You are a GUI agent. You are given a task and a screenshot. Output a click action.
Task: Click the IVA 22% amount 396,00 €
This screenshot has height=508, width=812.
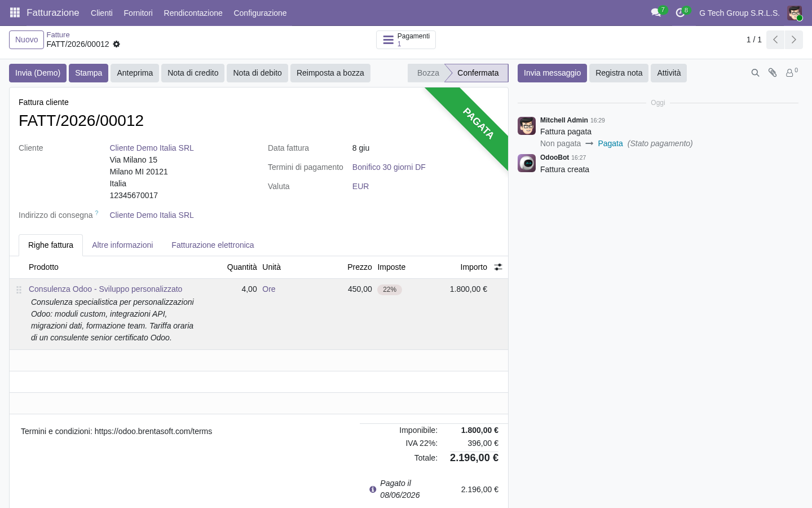(x=483, y=443)
